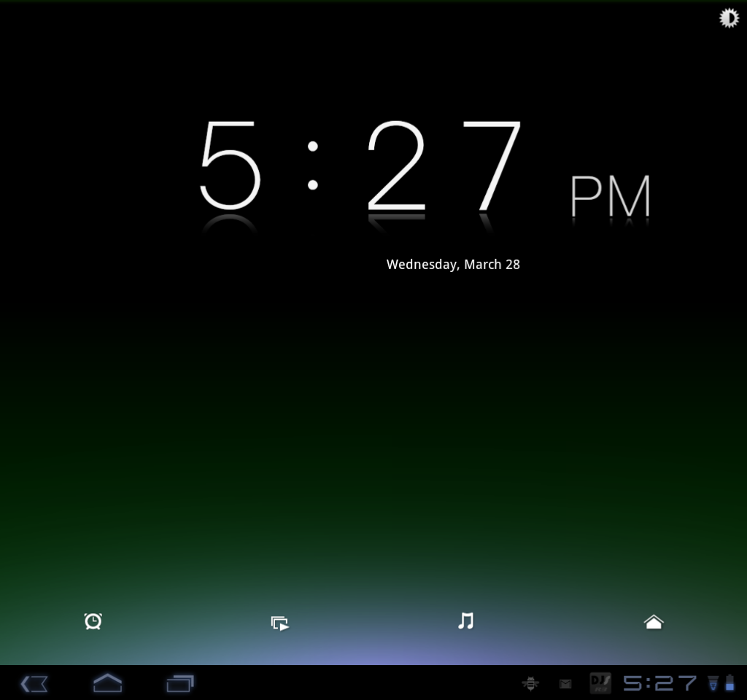The height and width of the screenshot is (700, 747).
Task: Tap the colon between the clock digits
Action: [x=312, y=168]
